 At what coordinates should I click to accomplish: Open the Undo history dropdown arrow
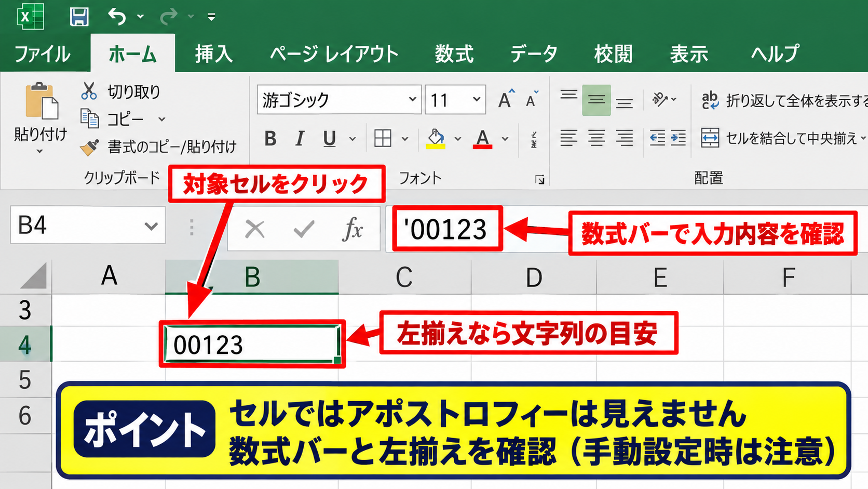click(140, 17)
